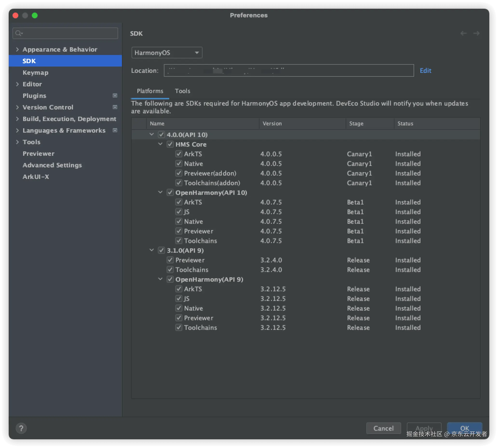Click the project-level icon beside Plugins
Viewport: 498px width, 448px height.
[x=115, y=95]
